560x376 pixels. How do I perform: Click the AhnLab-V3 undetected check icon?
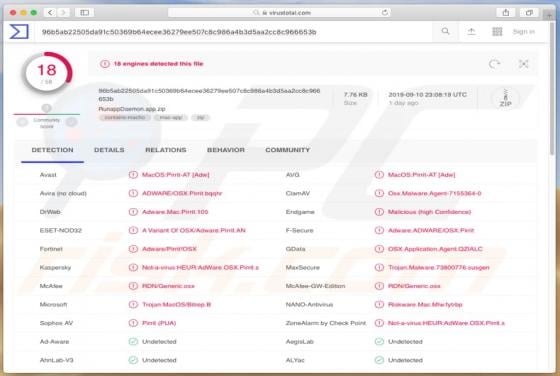click(x=133, y=360)
